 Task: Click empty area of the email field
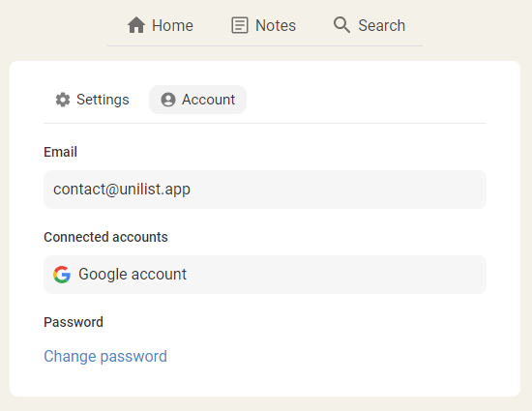pyautogui.click(x=340, y=190)
